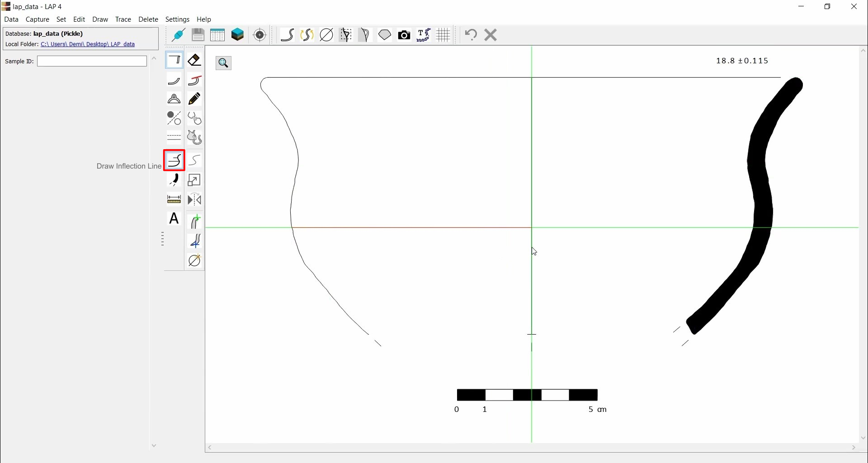Click the single profile curve icon
868x463 pixels.
tap(288, 35)
